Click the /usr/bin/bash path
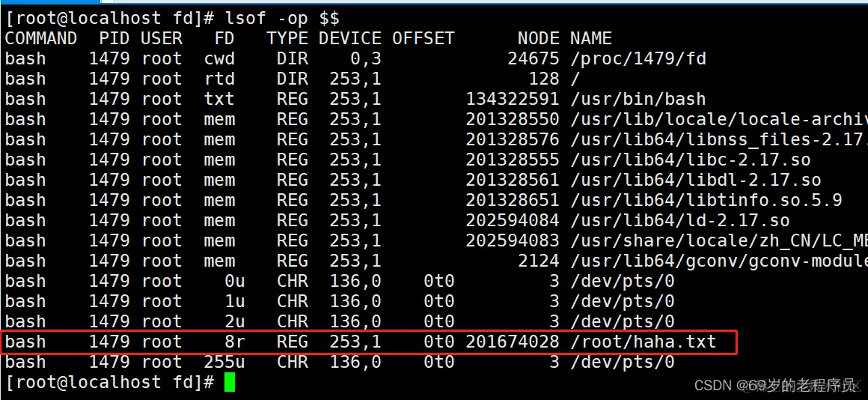 (x=638, y=99)
